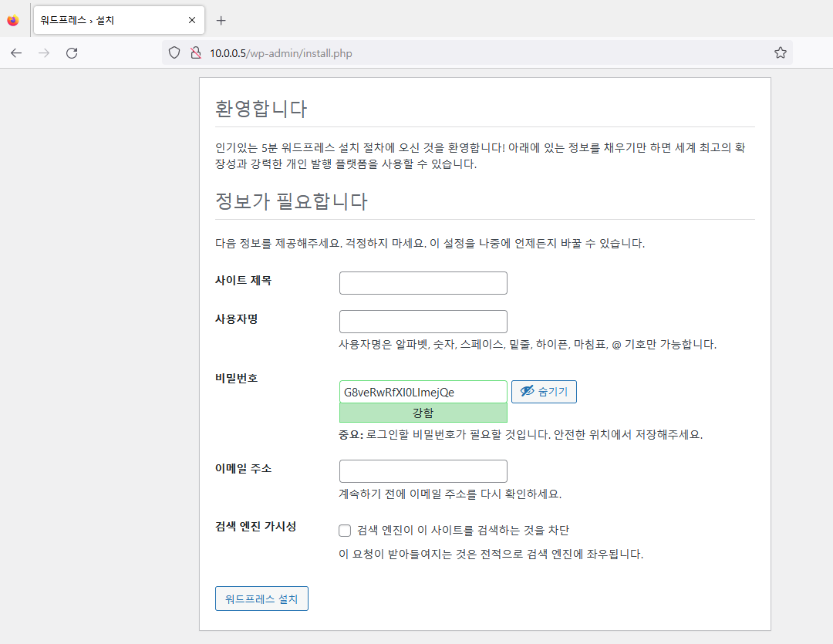This screenshot has width=833, height=644.
Task: Click the 이메일 주소 label
Action: pyautogui.click(x=243, y=469)
